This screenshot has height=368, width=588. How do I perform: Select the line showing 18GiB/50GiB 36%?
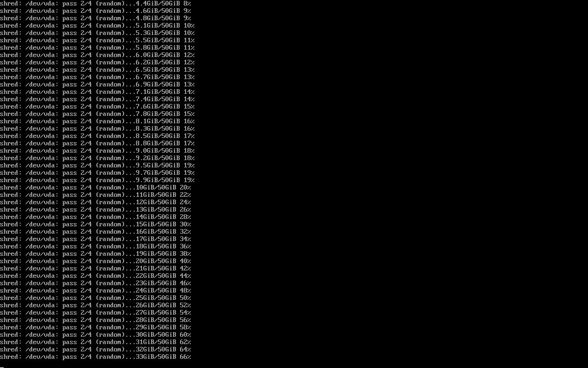click(x=96, y=246)
